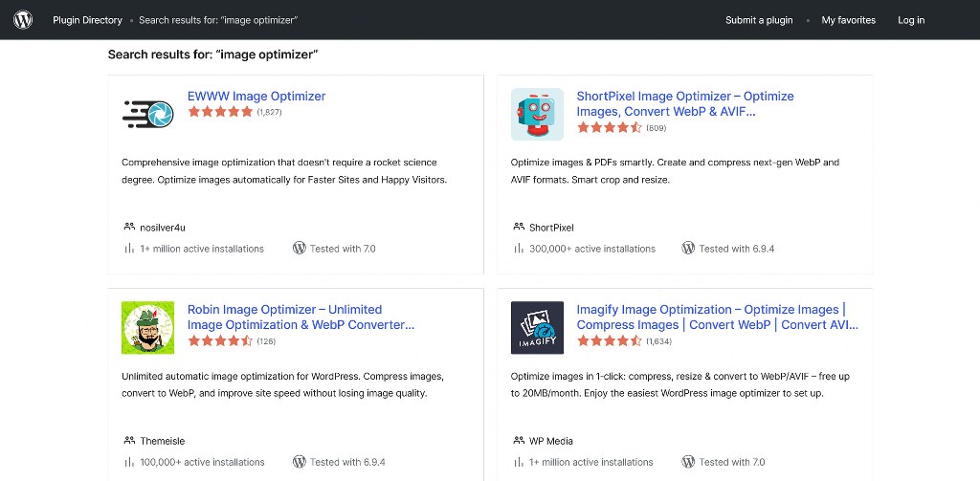Open the EWWW Image Optimizer plugin icon
Screen dimensions: 980x481
coord(147,115)
